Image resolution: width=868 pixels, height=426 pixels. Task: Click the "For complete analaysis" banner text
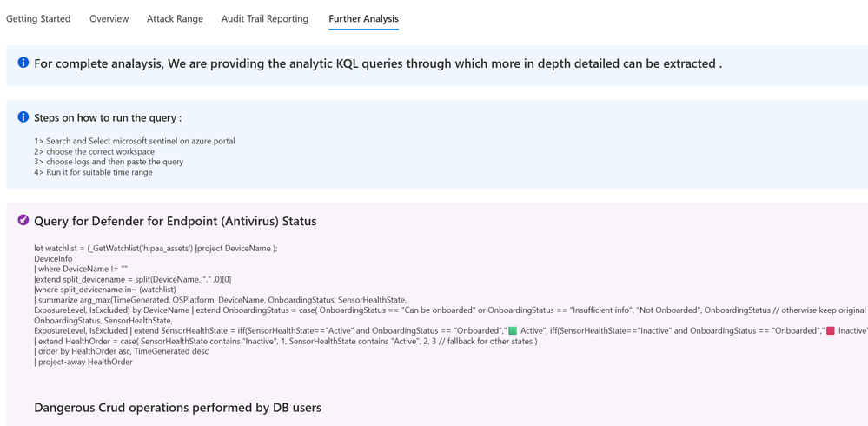[378, 63]
